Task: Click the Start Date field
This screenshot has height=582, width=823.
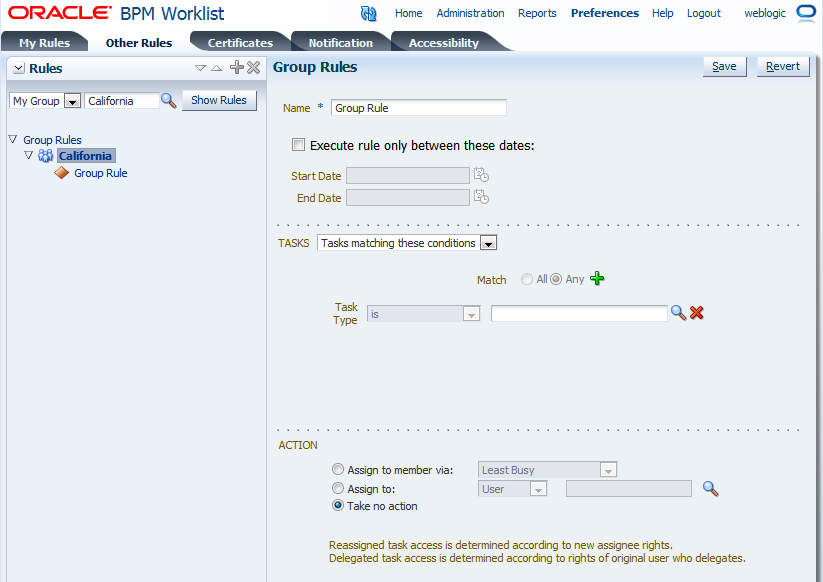Action: pyautogui.click(x=407, y=175)
